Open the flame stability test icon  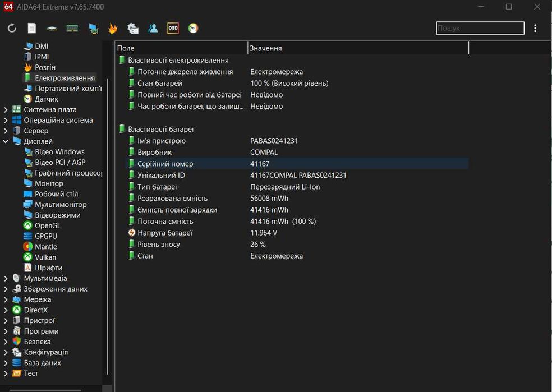click(x=113, y=29)
